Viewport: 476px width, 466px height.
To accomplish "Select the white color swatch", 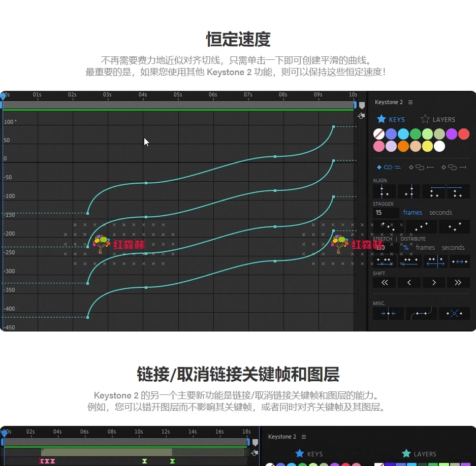I will (x=439, y=146).
